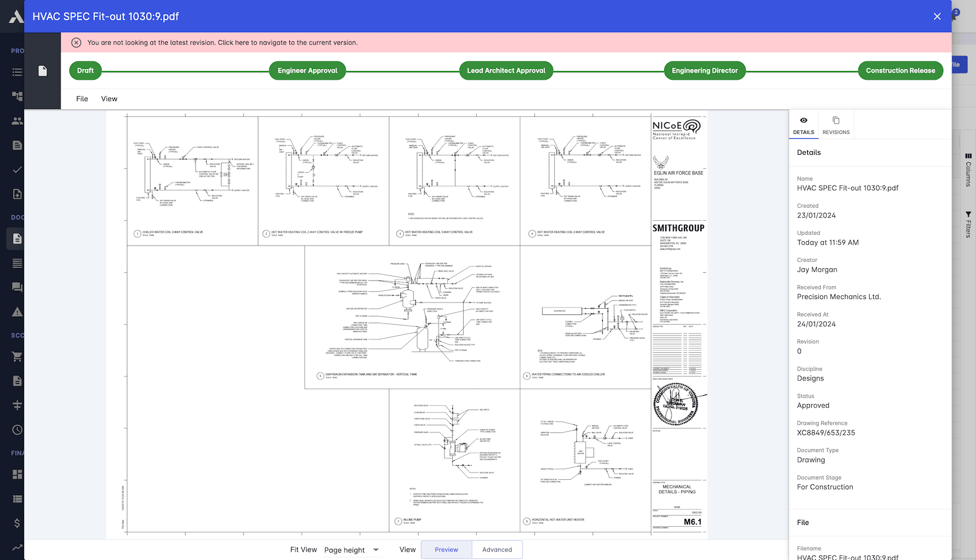Select the shopping cart procurement icon

pyautogui.click(x=17, y=356)
